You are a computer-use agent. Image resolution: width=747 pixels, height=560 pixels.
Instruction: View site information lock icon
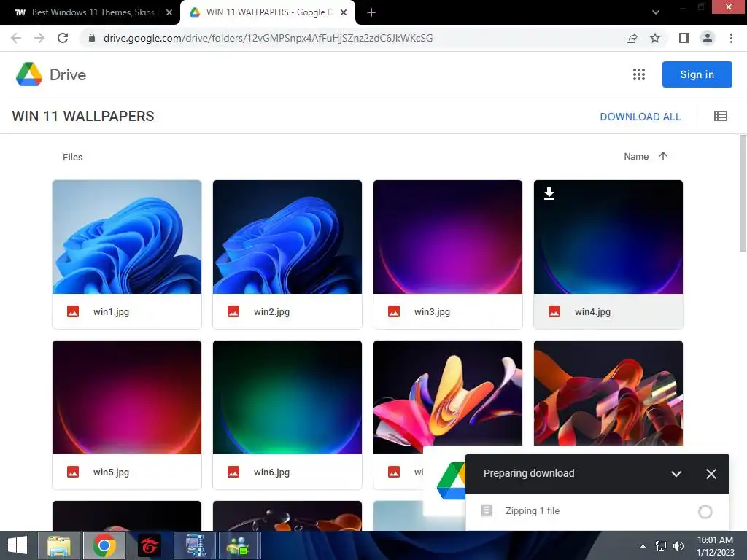point(92,38)
